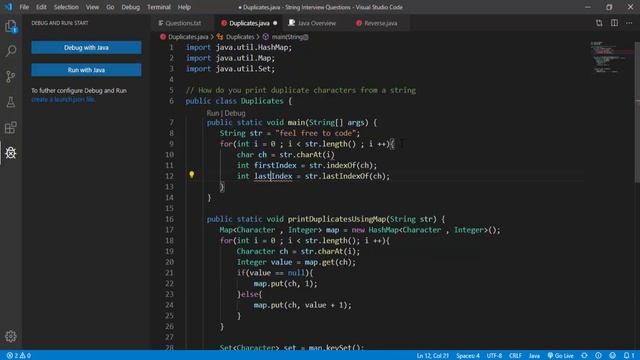This screenshot has width=640, height=360.
Task: Click the Visual Studio Code logo icon
Action: point(8,7)
